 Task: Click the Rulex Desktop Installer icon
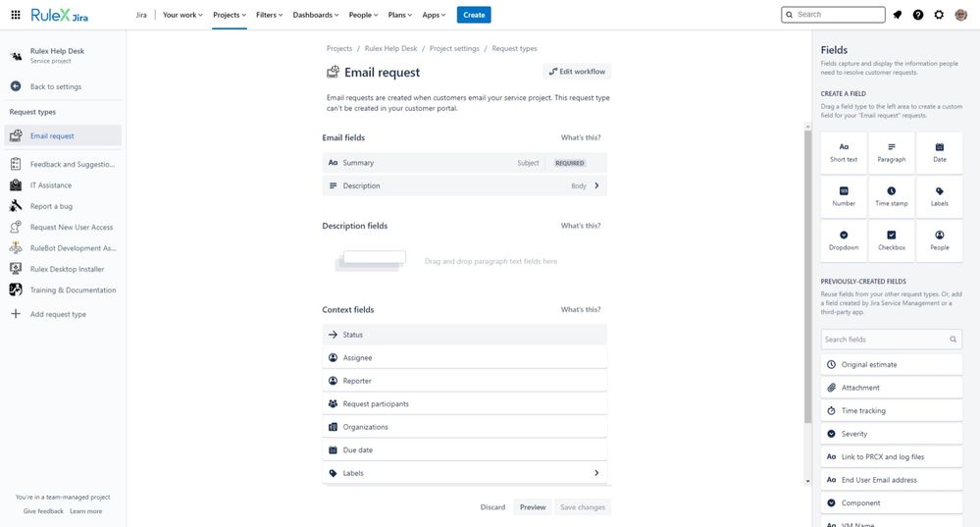coord(16,269)
